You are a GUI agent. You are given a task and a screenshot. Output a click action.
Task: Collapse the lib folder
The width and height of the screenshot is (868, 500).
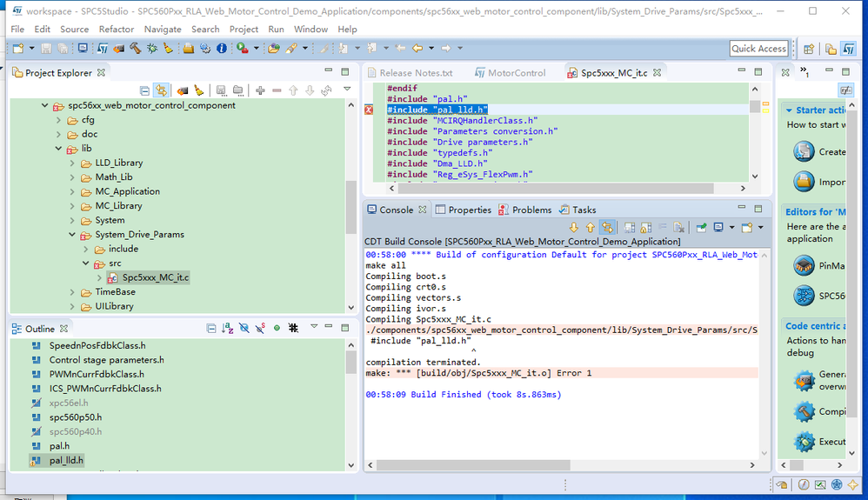coord(58,149)
